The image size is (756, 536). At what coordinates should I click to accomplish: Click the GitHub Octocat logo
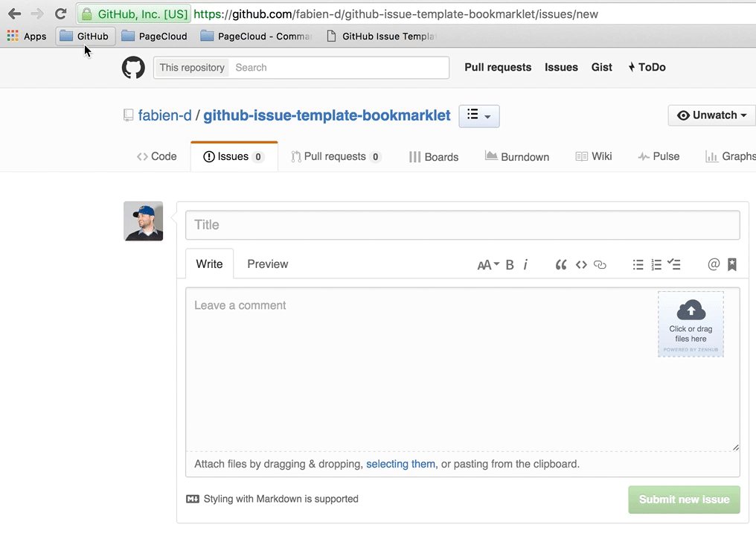click(x=133, y=68)
